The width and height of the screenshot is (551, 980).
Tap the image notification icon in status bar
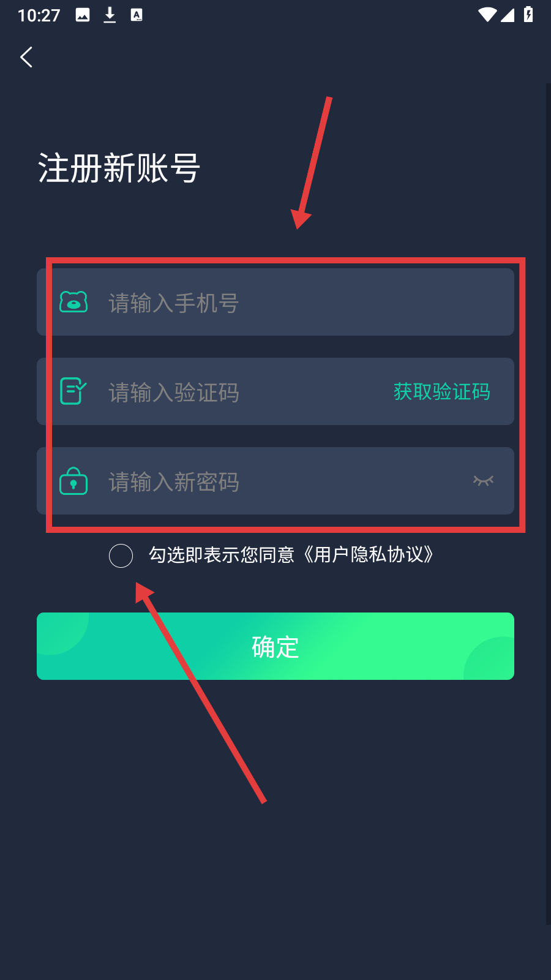pos(83,15)
